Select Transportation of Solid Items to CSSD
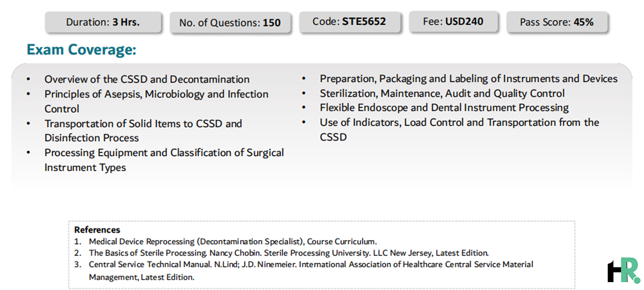This screenshot has height=290, width=644. coord(143,130)
